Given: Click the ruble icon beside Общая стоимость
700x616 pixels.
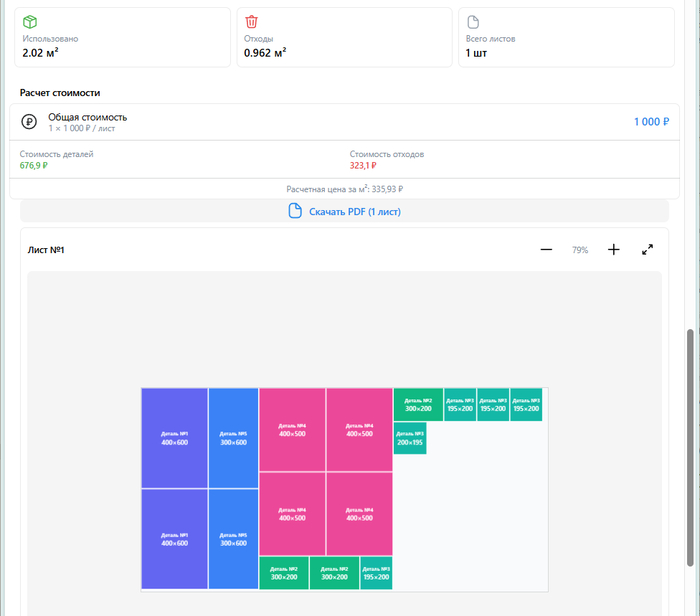Looking at the screenshot, I should [x=30, y=121].
